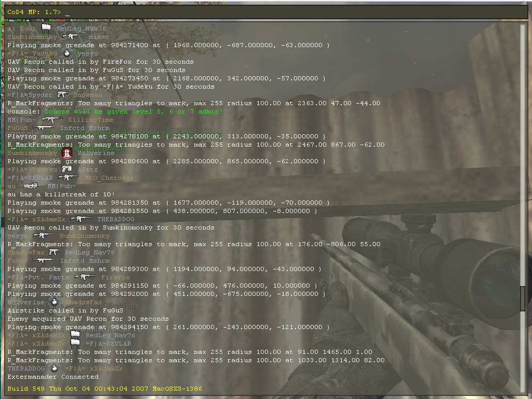532x399 pixels.
Task: Click 'Build 549 Thu Oct 04 00:43:04 2007' text
Action: coord(78,389)
